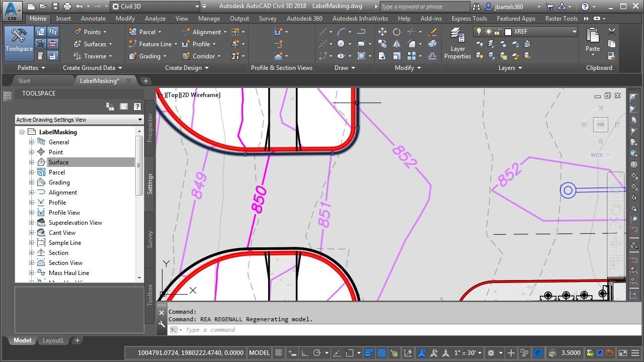Open drawing with the Open folder icon
644x362 pixels.
click(x=44, y=7)
